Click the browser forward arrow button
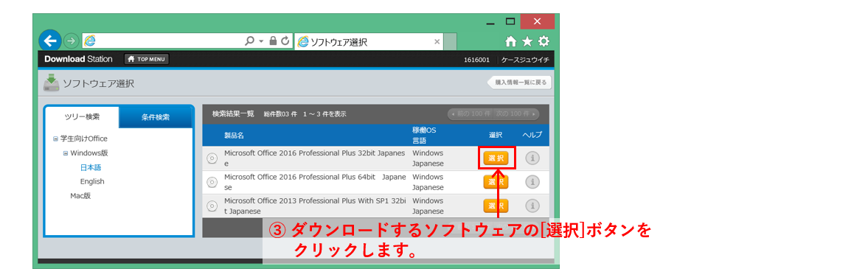868x280 pixels. [x=72, y=41]
